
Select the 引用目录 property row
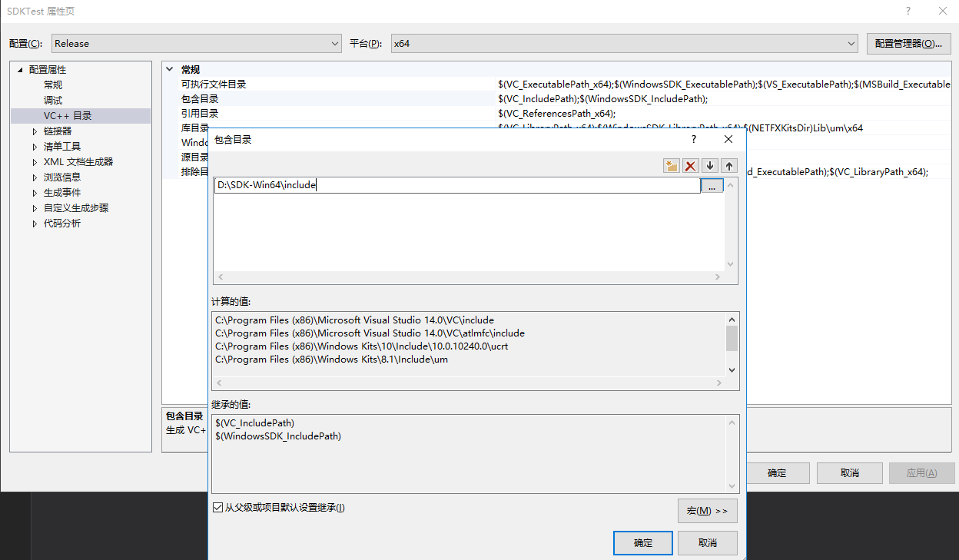(x=556, y=114)
